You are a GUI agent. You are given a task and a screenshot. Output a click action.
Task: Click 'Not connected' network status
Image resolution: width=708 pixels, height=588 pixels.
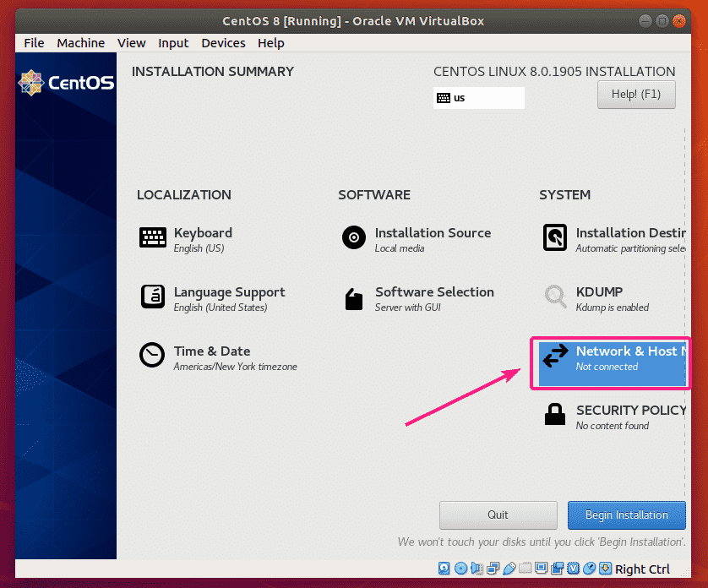click(607, 367)
